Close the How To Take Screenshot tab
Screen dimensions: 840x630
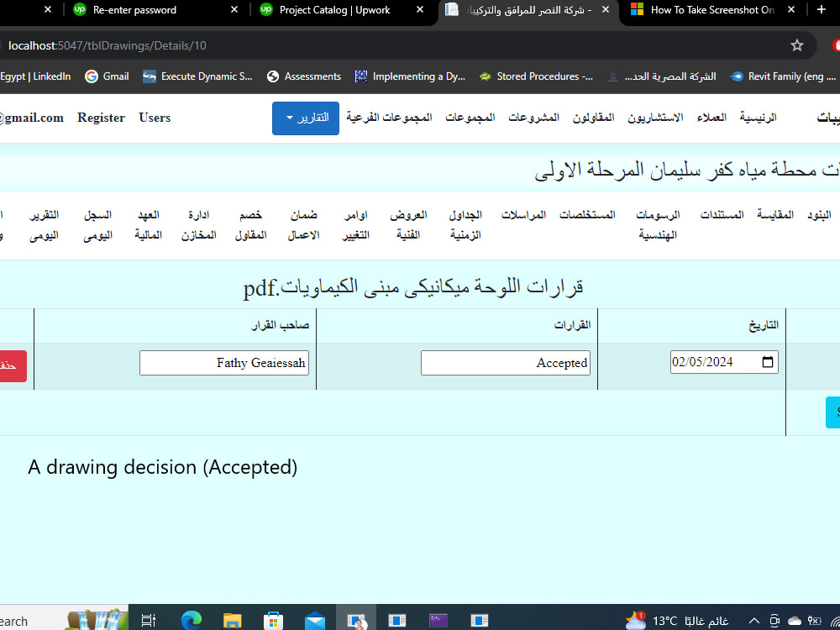coord(791,9)
